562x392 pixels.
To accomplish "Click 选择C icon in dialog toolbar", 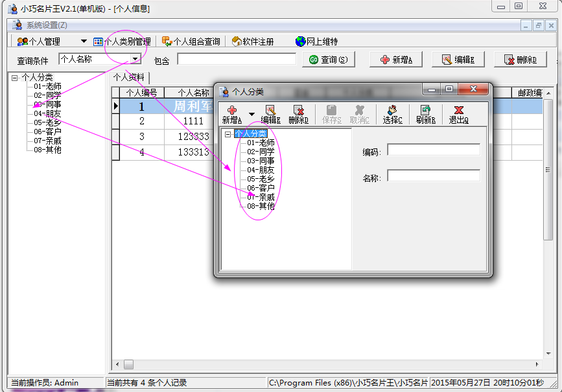I will click(392, 115).
